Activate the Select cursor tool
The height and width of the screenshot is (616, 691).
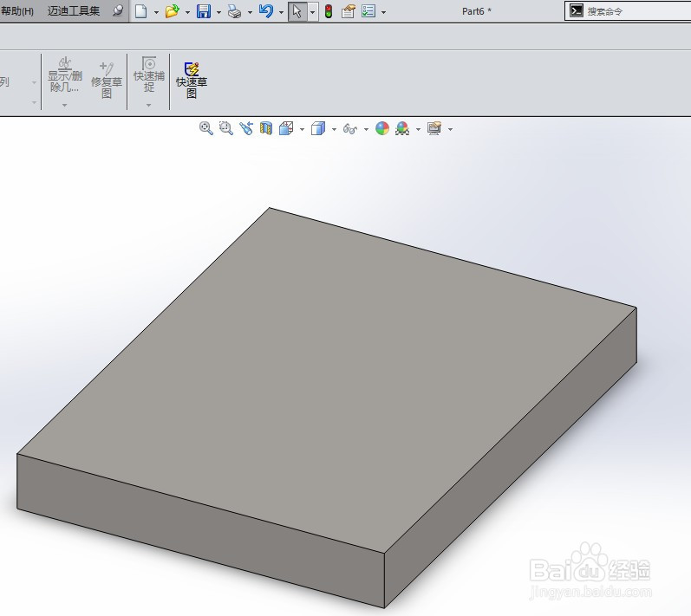tap(297, 11)
